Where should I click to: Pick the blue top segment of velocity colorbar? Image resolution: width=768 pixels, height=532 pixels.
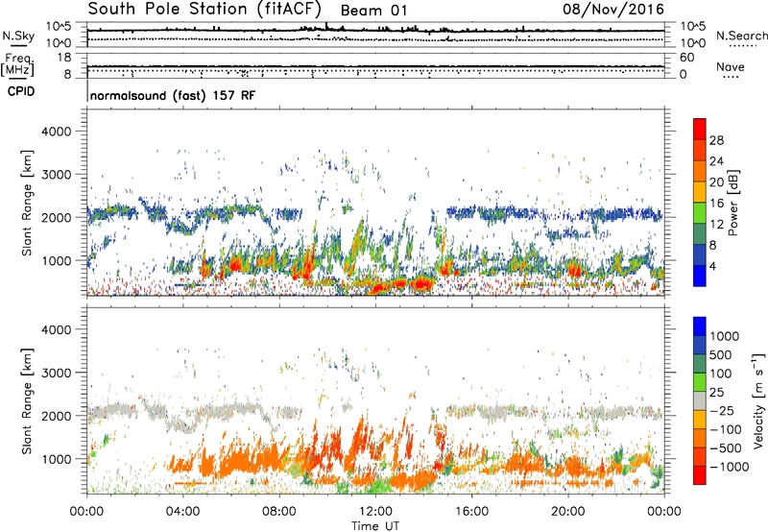click(x=700, y=326)
